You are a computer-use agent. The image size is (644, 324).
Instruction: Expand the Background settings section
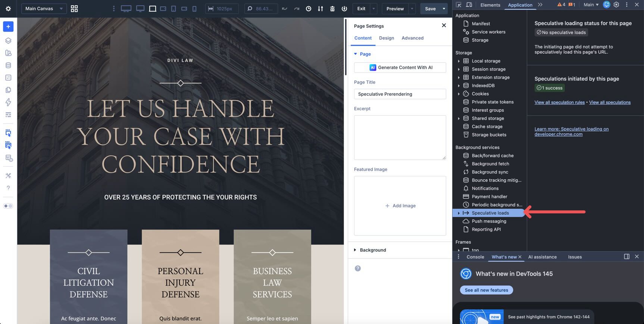[373, 250]
